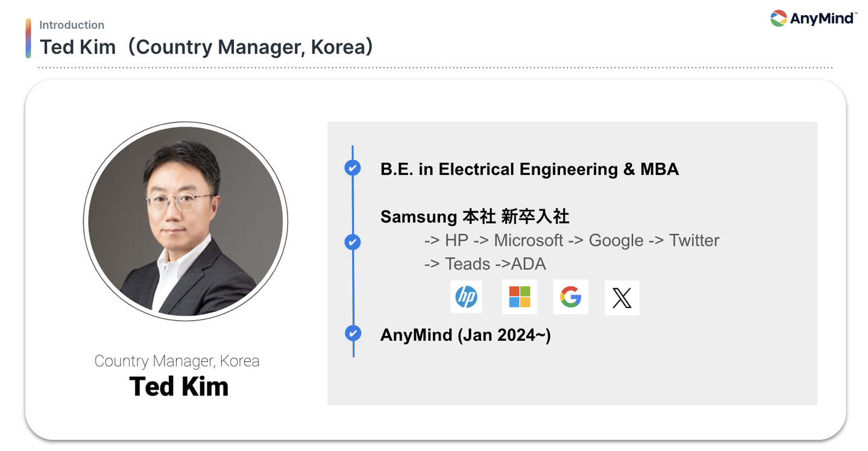The width and height of the screenshot is (868, 451).
Task: Click the Samsung 本社 新卒入社 line
Action: (474, 216)
